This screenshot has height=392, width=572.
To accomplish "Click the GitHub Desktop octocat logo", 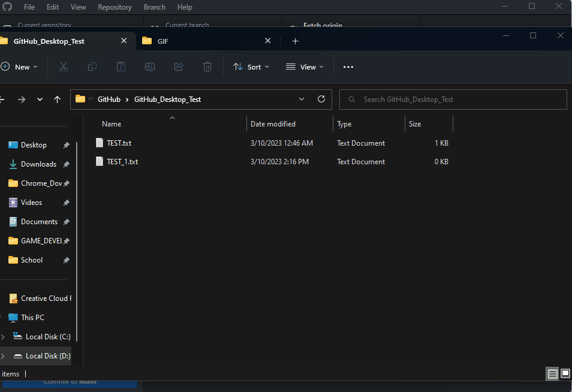I will [x=7, y=7].
